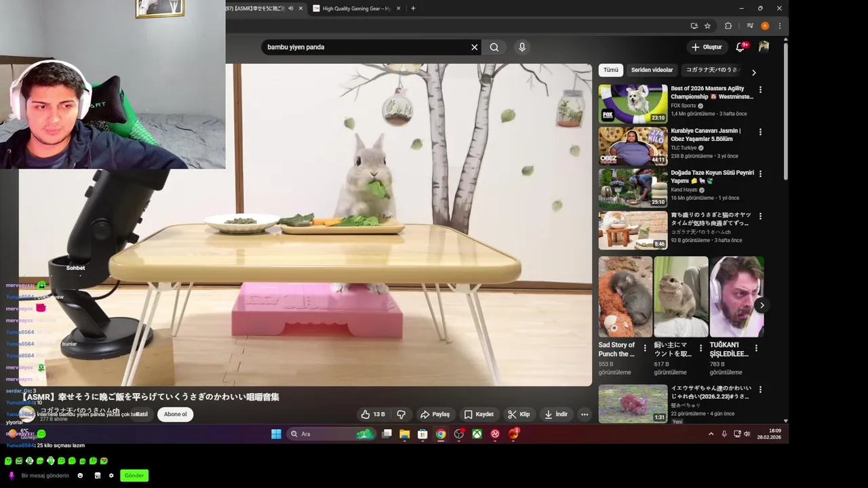Open Microsoft Store from taskbar
This screenshot has width=868, height=488.
pyautogui.click(x=422, y=434)
